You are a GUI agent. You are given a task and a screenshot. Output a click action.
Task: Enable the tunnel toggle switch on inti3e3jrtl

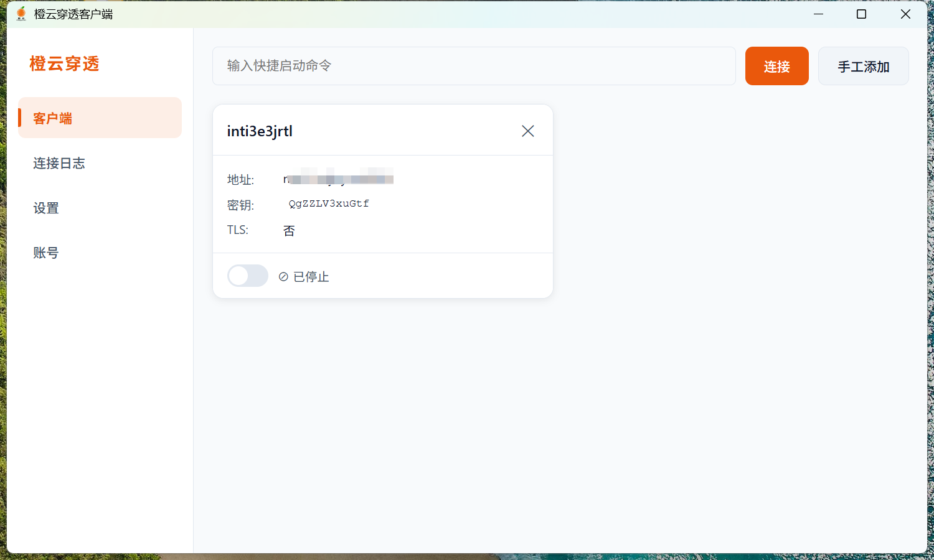point(247,276)
